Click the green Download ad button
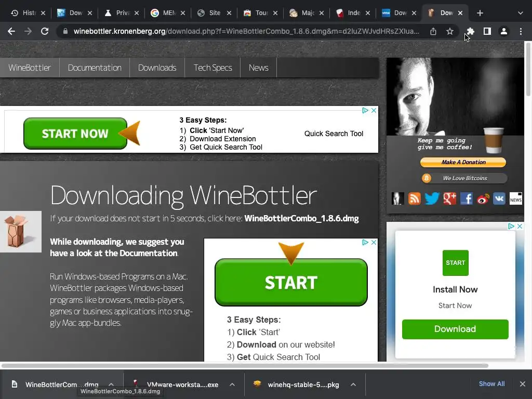This screenshot has height=399, width=532. (x=455, y=329)
